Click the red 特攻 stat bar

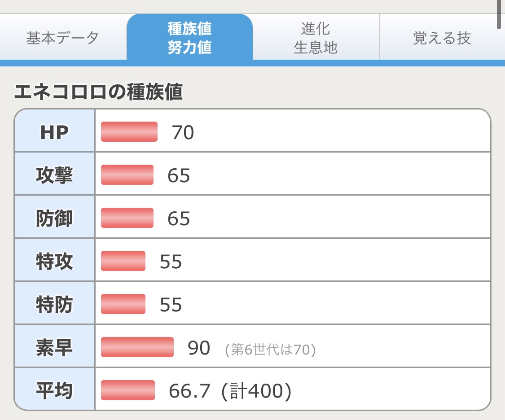(x=123, y=261)
